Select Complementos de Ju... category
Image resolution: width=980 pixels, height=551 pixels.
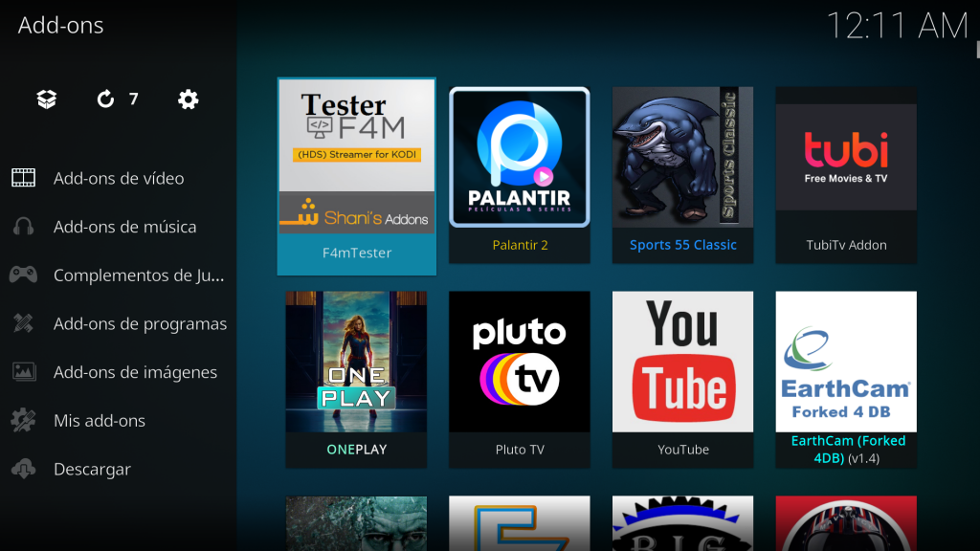[119, 275]
